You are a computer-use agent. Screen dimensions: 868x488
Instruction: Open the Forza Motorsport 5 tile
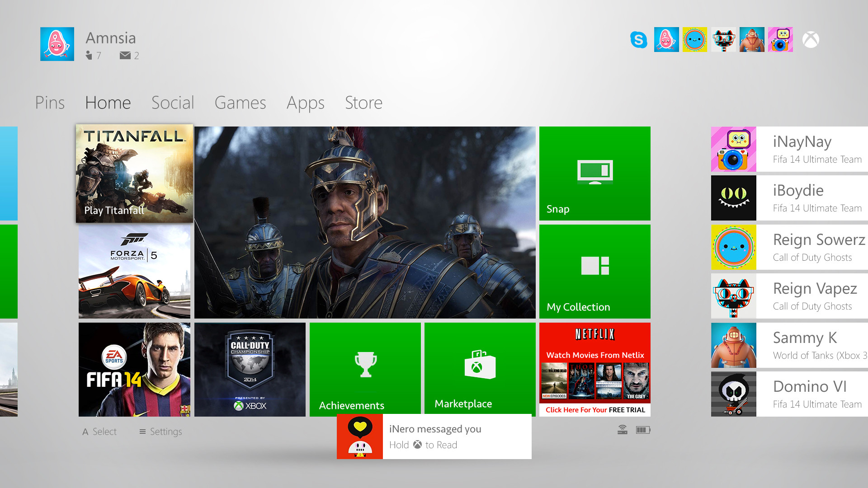[134, 272]
